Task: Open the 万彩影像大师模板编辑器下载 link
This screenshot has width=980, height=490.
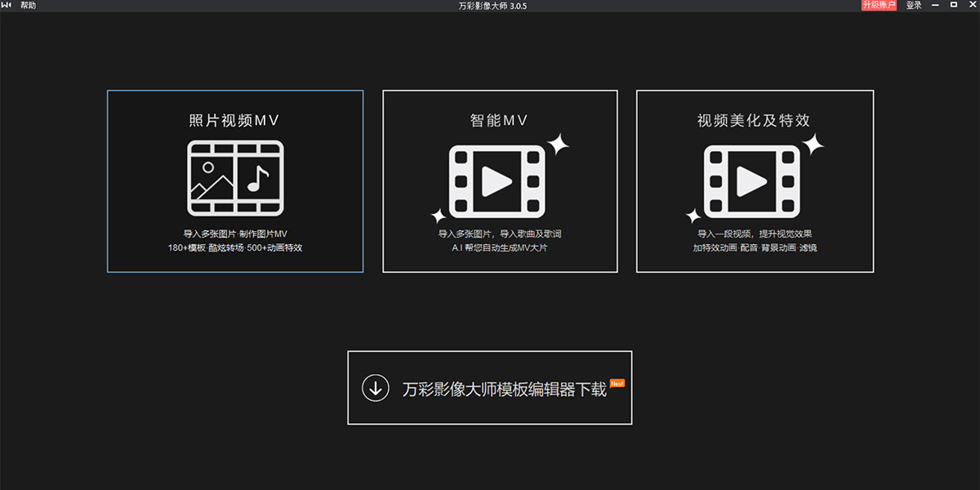Action: (x=505, y=390)
